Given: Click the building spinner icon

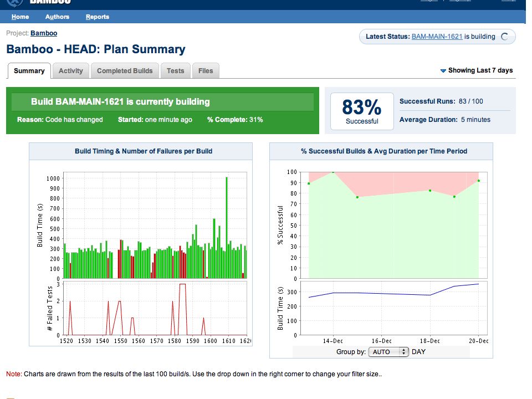Looking at the screenshot, I should 504,37.
